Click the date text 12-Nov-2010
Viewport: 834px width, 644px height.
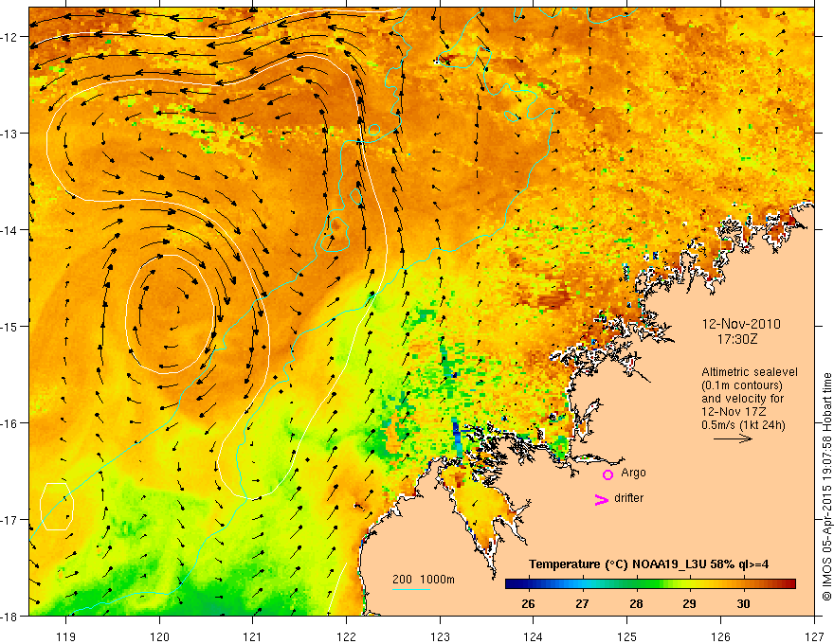(741, 324)
